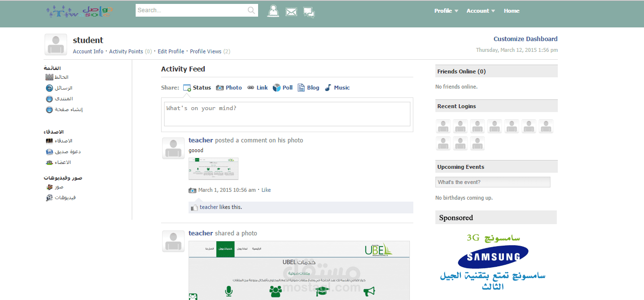Screen dimensions: 644x300
Task: Click the March 1, 2015 10:56 am timestamp
Action: coord(227,190)
